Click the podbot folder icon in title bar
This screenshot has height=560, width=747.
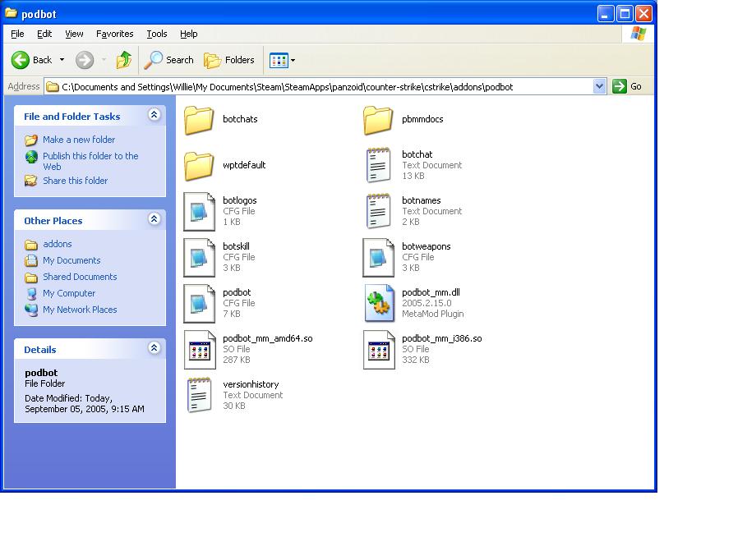coord(11,13)
